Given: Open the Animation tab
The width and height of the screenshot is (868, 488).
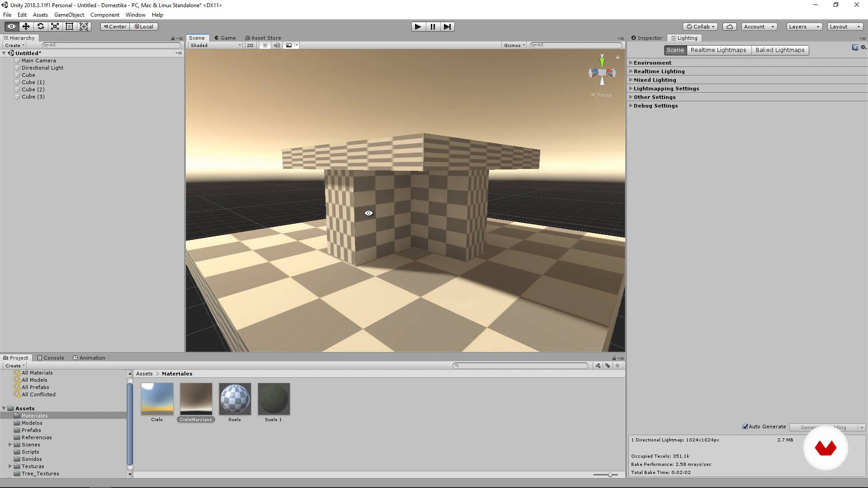Looking at the screenshot, I should [x=89, y=358].
